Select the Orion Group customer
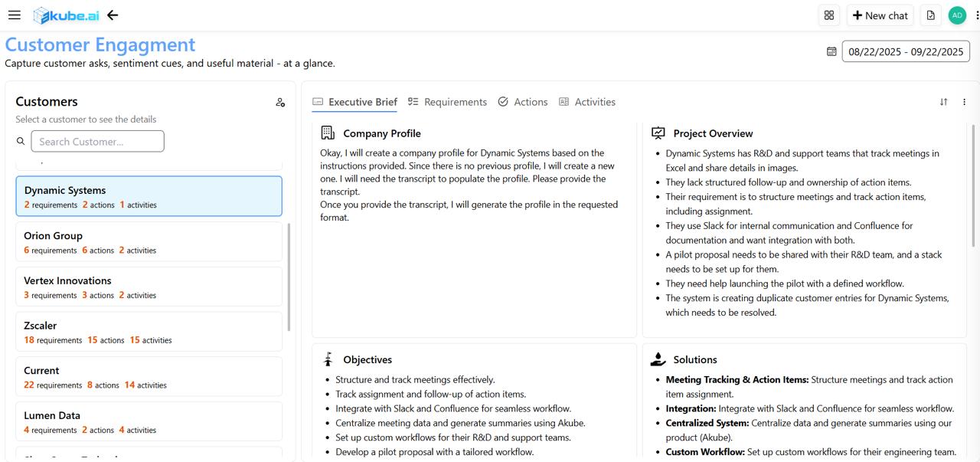The width and height of the screenshot is (980, 462). (149, 242)
